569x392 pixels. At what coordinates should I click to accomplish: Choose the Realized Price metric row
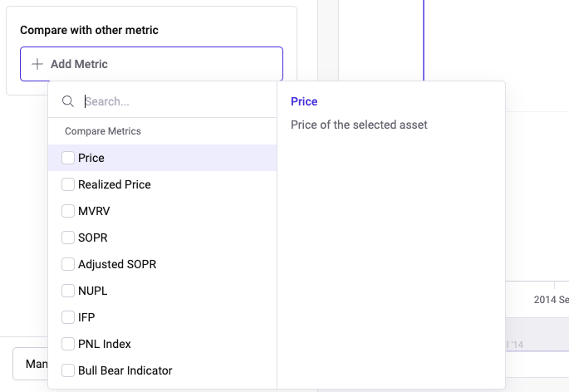pyautogui.click(x=115, y=184)
